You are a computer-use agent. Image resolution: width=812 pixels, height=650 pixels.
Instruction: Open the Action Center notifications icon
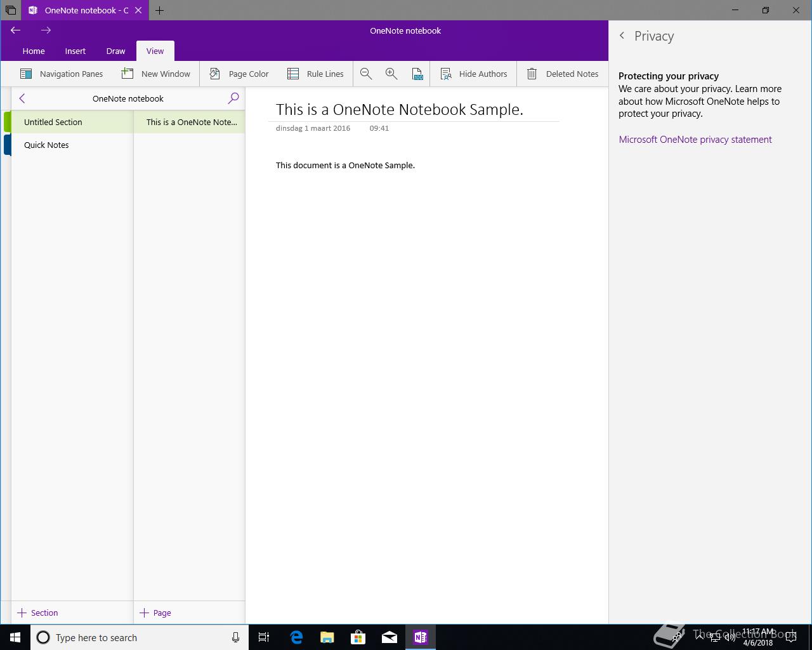[x=791, y=637]
